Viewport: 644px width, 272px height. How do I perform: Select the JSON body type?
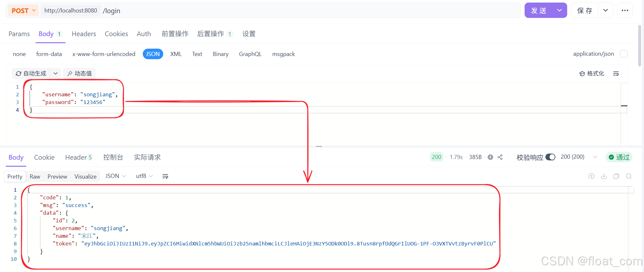coord(153,54)
